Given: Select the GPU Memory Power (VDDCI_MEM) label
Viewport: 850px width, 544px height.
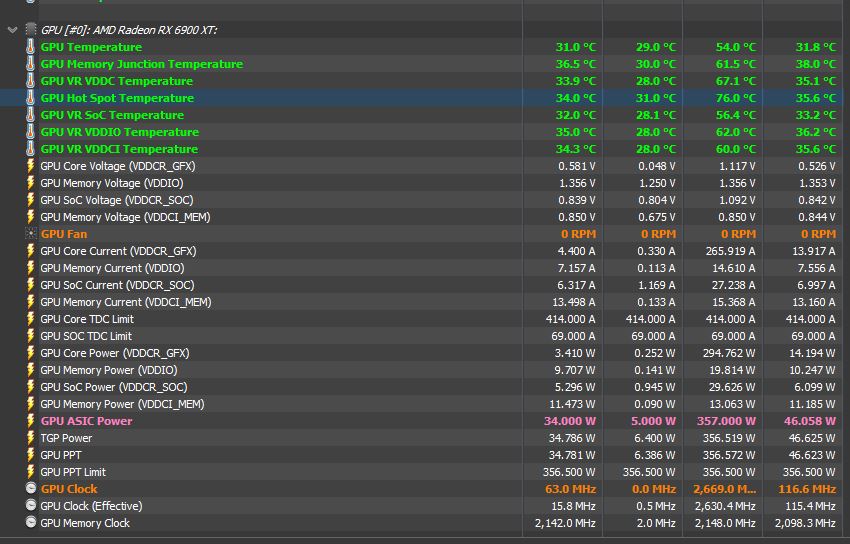Looking at the screenshot, I should [x=123, y=404].
